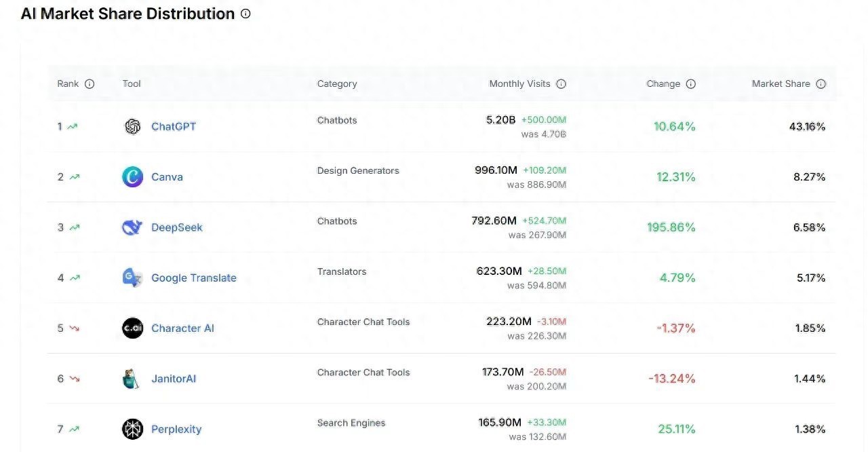
Task: Click the AI Market Share Distribution heading
Action: point(128,14)
